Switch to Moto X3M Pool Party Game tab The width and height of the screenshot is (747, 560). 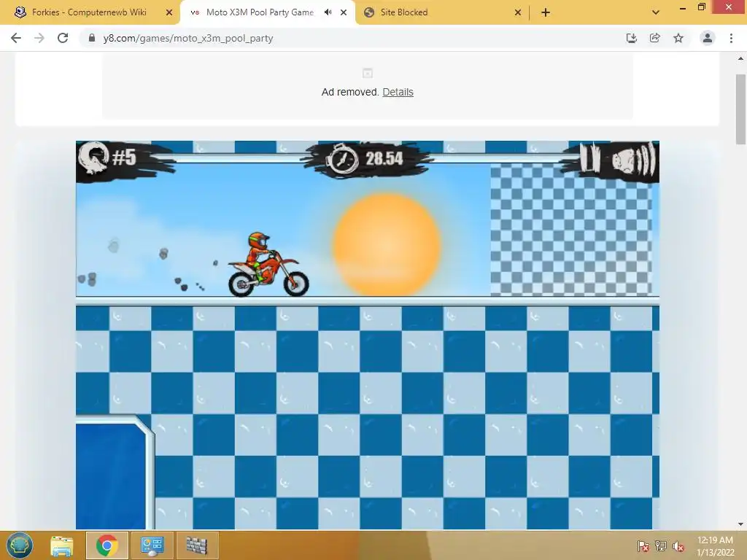(x=260, y=12)
